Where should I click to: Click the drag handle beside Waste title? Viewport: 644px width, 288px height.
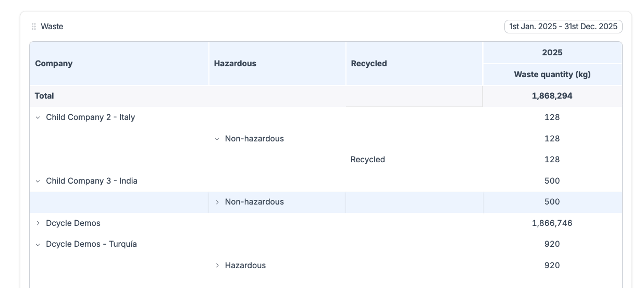[34, 27]
